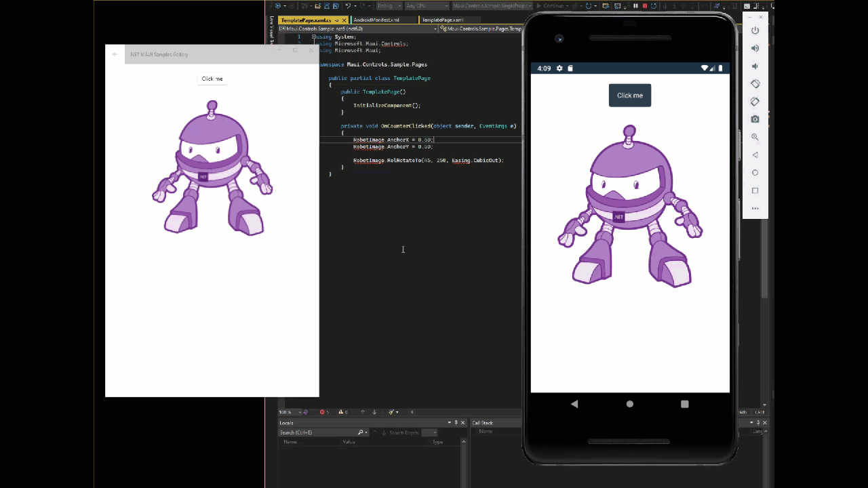The width and height of the screenshot is (868, 488).
Task: Increase emulator volume
Action: pos(755,47)
